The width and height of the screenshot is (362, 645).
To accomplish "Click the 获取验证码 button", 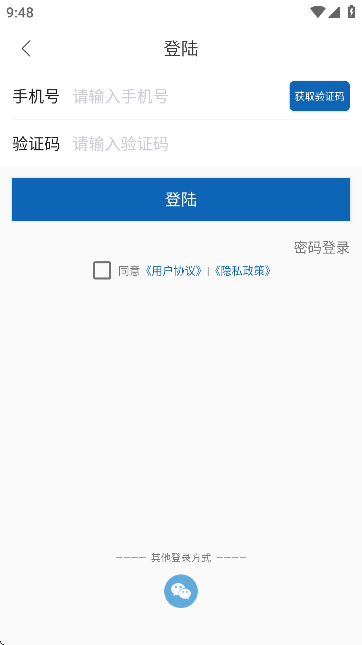I will 320,96.
